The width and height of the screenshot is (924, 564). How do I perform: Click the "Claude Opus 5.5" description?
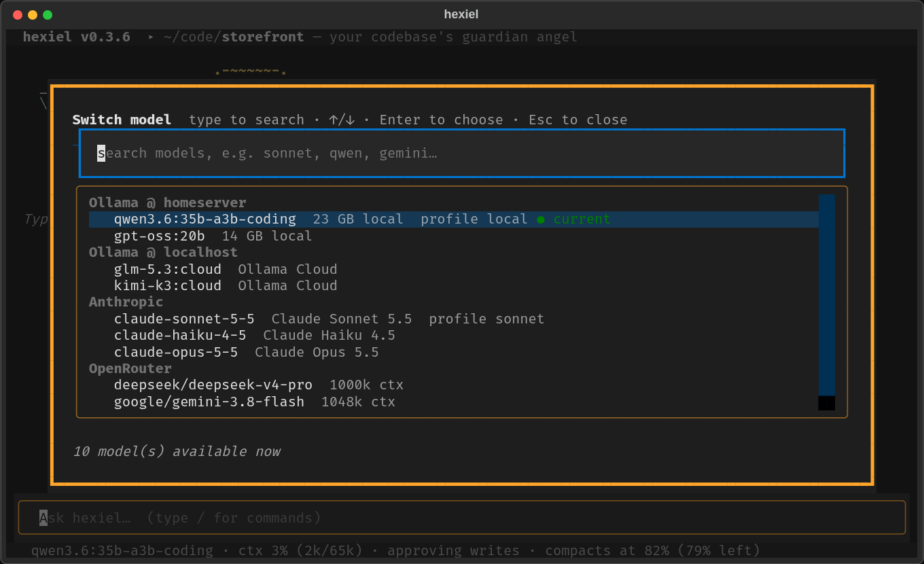317,352
